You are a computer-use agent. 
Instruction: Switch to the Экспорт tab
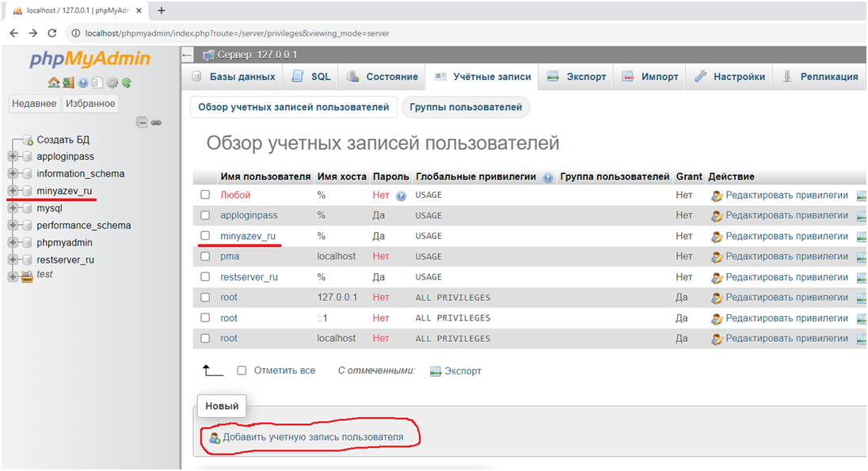point(577,77)
